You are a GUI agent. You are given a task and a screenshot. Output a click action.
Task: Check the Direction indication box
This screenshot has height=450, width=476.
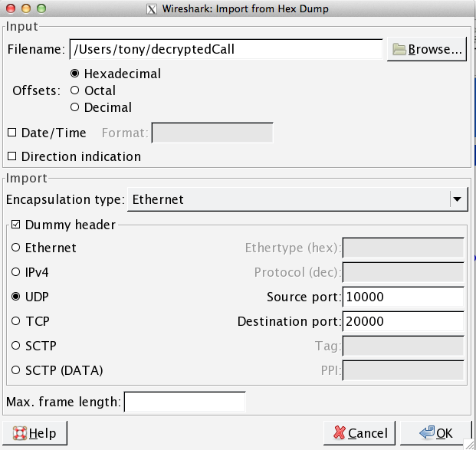coord(11,156)
